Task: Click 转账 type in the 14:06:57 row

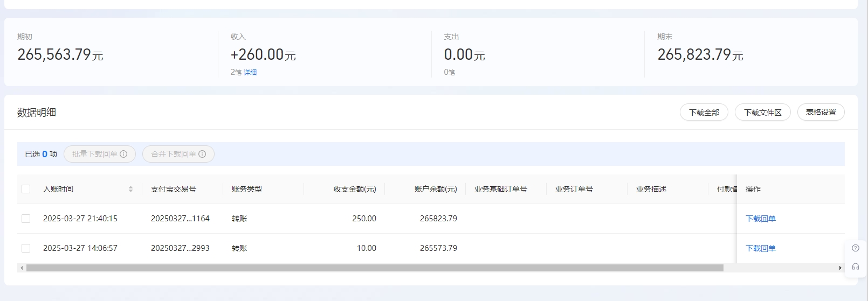Action: (239, 248)
